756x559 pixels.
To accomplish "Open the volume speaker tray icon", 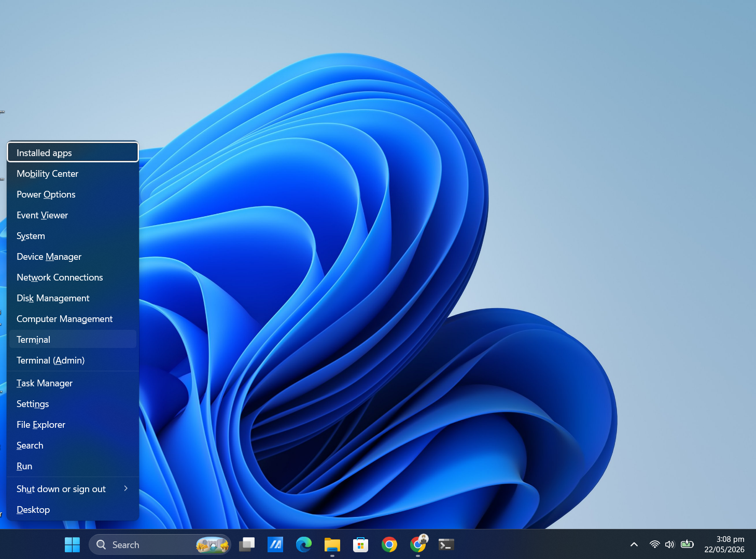I will tap(669, 544).
